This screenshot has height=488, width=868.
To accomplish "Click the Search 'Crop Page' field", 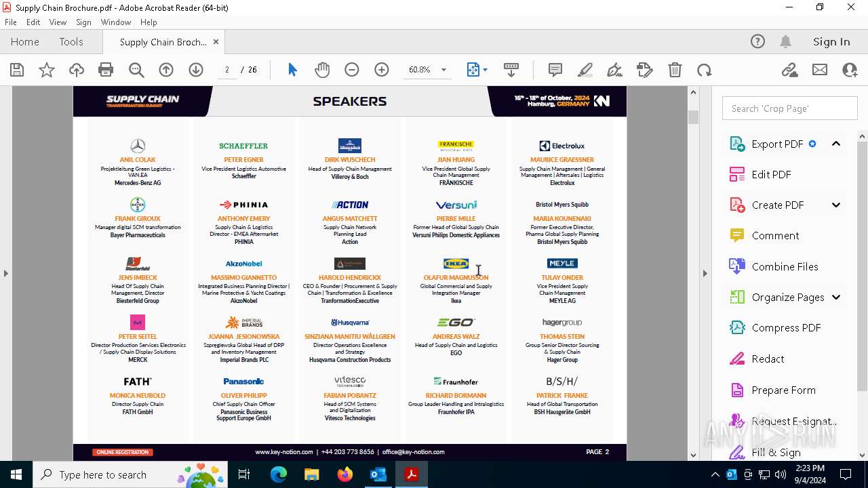I will pyautogui.click(x=789, y=108).
